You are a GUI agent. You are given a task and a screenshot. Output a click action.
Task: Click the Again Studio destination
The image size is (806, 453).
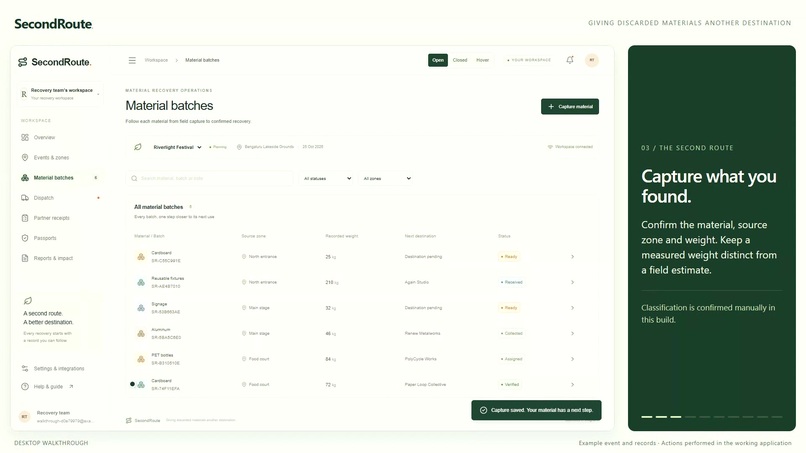click(417, 282)
